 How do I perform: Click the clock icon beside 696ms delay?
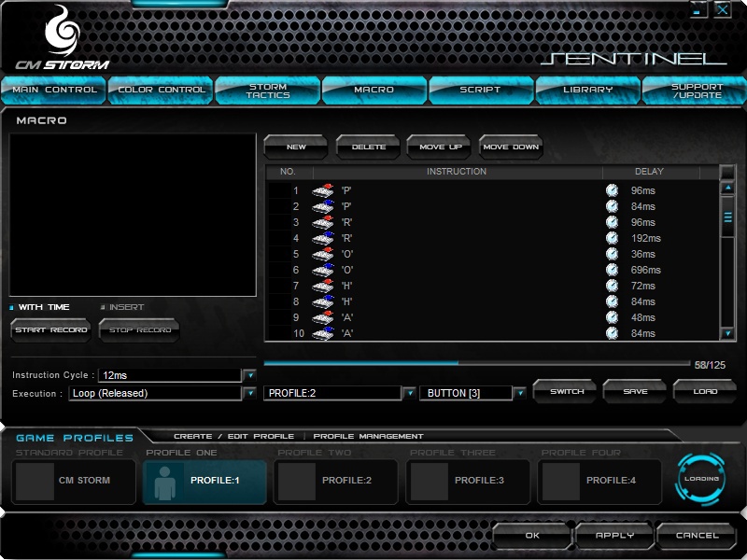(x=613, y=270)
